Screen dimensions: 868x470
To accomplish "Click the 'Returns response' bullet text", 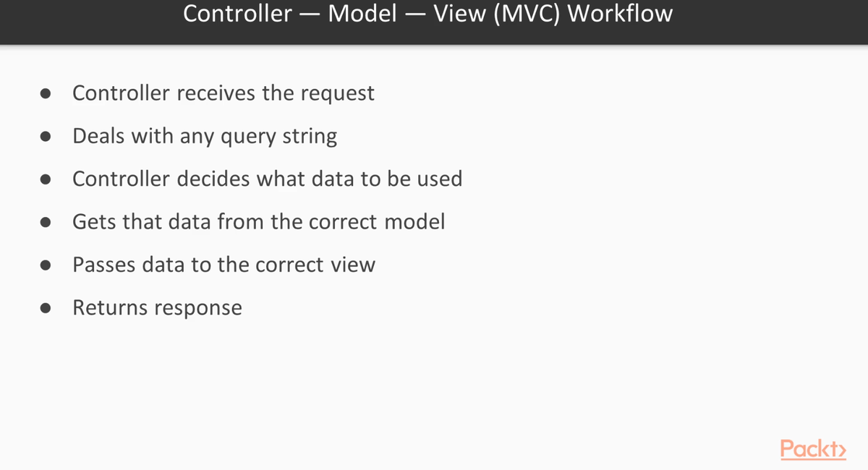I will tap(157, 308).
